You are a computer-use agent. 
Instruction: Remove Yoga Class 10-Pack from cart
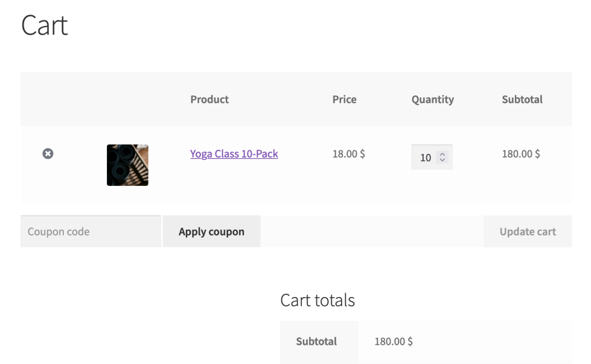pyautogui.click(x=48, y=154)
